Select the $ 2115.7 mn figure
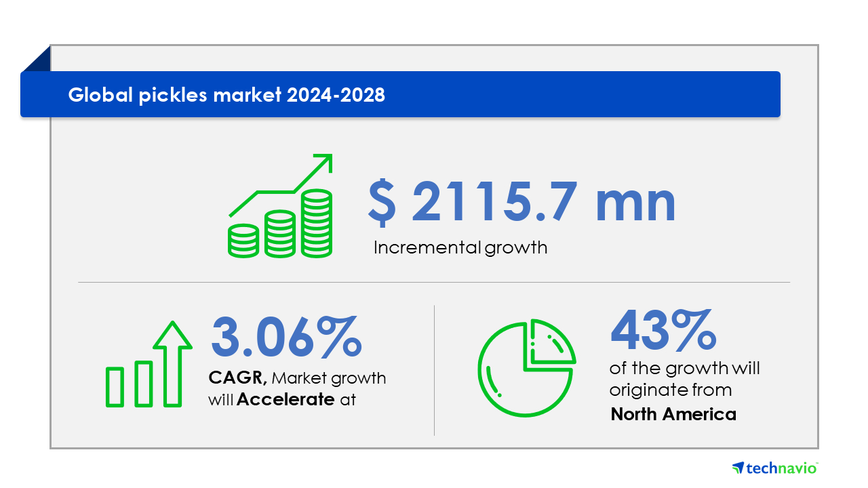The height and width of the screenshot is (488, 868). [521, 203]
